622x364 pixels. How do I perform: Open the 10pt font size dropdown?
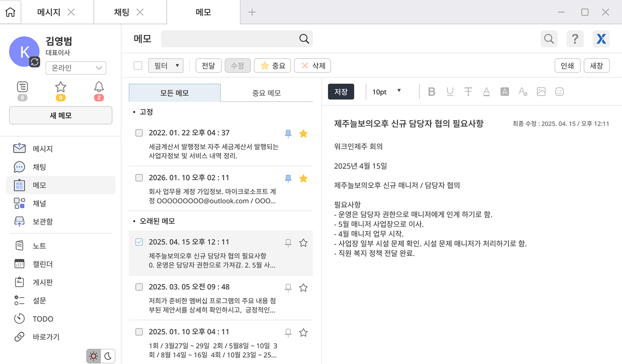[386, 91]
